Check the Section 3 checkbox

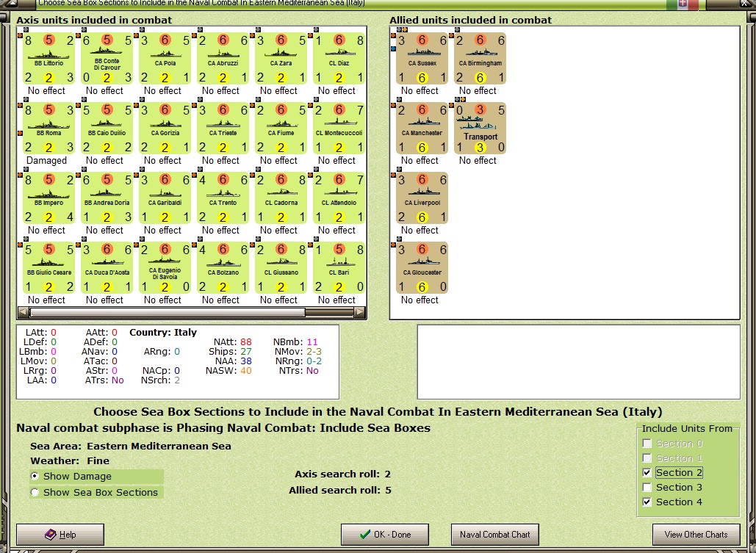coord(647,488)
